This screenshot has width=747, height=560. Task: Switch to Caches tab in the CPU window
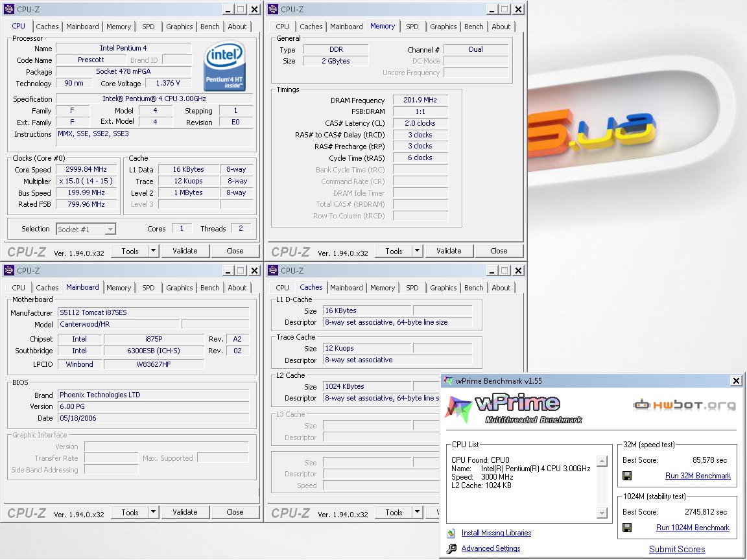tap(47, 27)
